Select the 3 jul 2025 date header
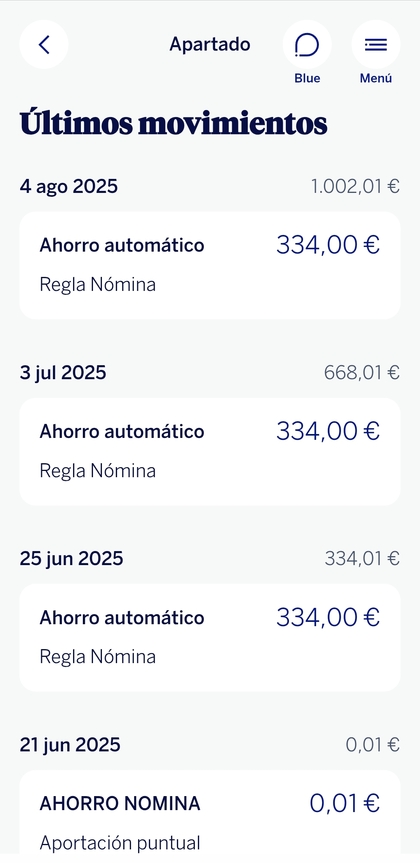420x863 pixels. (x=63, y=373)
